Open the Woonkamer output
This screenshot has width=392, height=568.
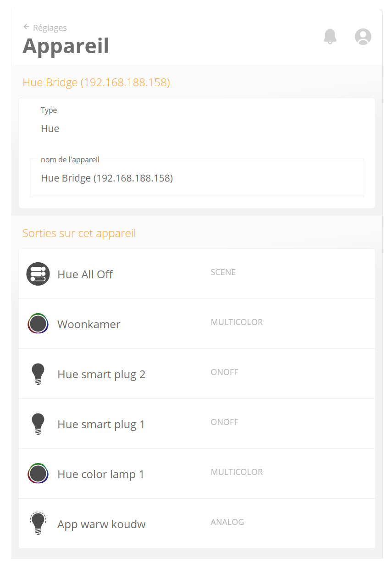89,324
